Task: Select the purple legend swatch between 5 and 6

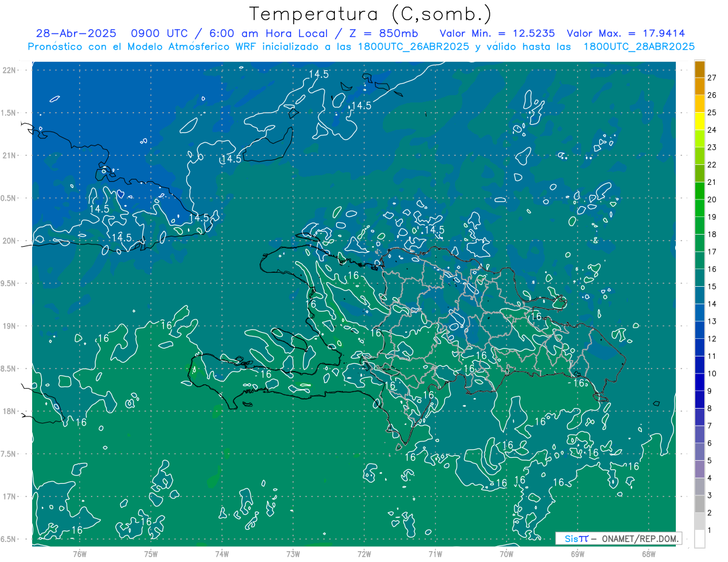Action: click(699, 452)
